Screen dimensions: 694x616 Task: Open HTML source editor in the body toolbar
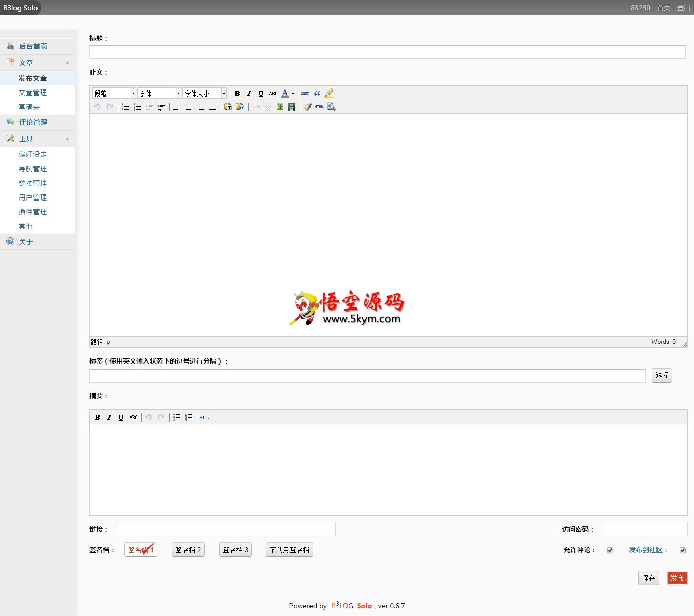pyautogui.click(x=319, y=106)
